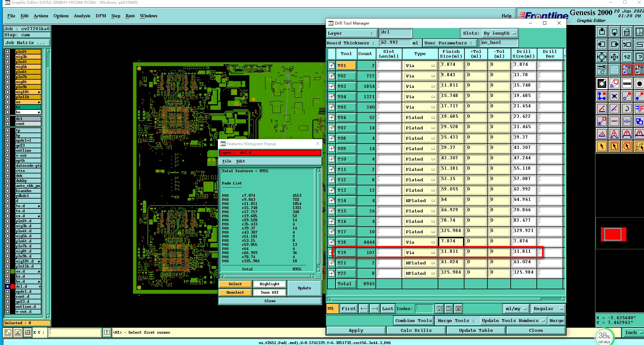Screen dimensions: 644x345
Task: Click the pan left view icon
Action: 602,44
